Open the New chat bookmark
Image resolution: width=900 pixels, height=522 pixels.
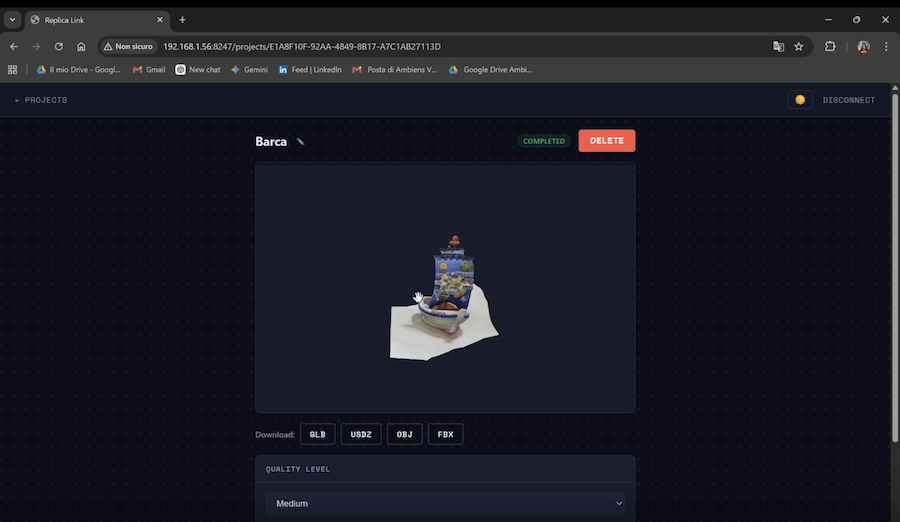tap(198, 69)
